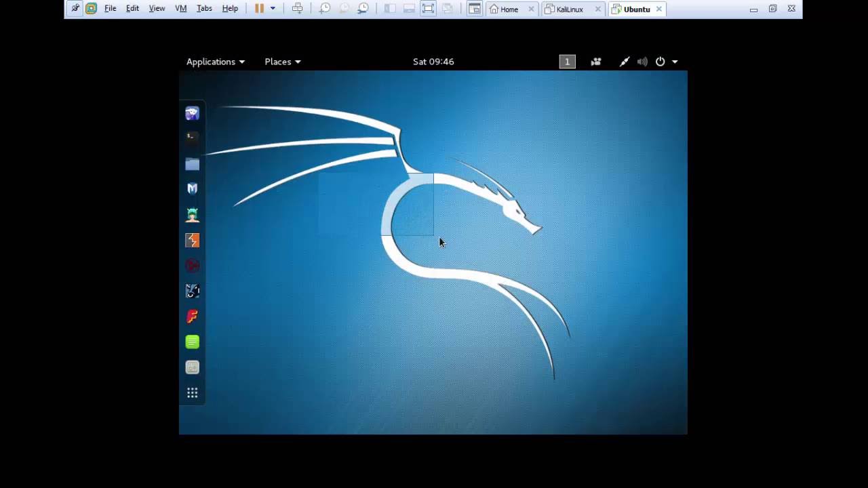Open the VMware Tabs menu

point(204,9)
